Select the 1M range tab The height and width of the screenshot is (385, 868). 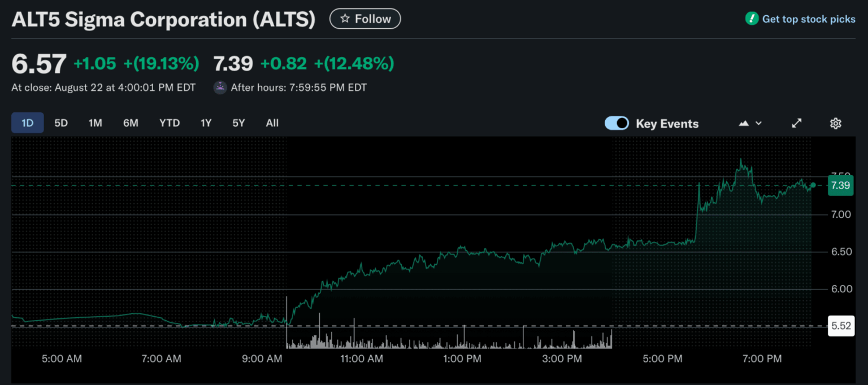[96, 123]
